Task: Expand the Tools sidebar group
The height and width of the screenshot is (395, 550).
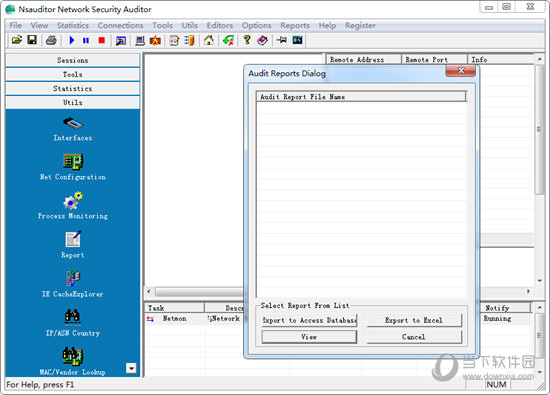Action: tap(73, 74)
